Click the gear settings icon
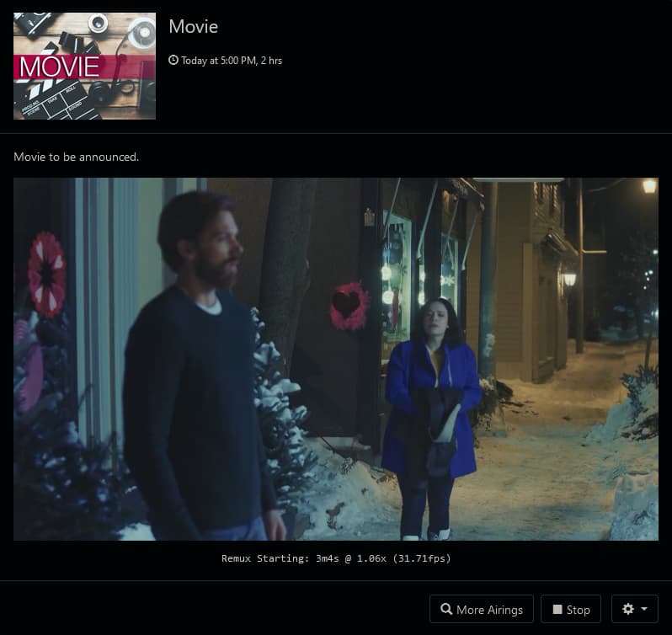The height and width of the screenshot is (635, 672). click(x=627, y=609)
